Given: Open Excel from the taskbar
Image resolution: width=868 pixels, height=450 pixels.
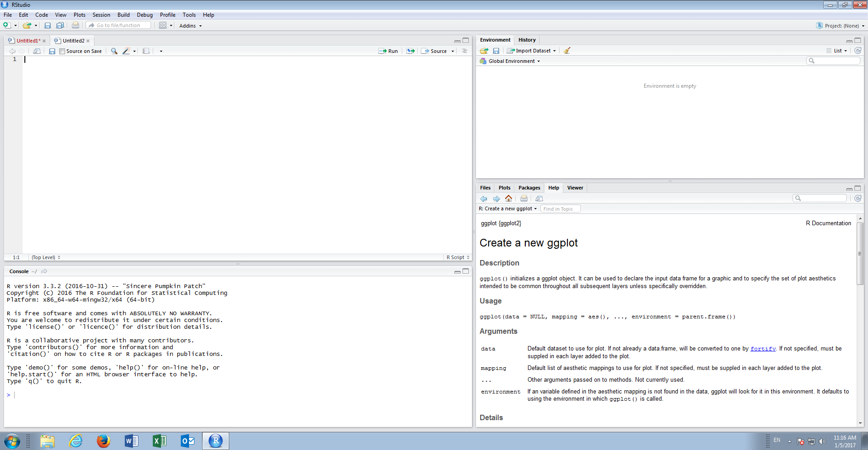Looking at the screenshot, I should 159,441.
